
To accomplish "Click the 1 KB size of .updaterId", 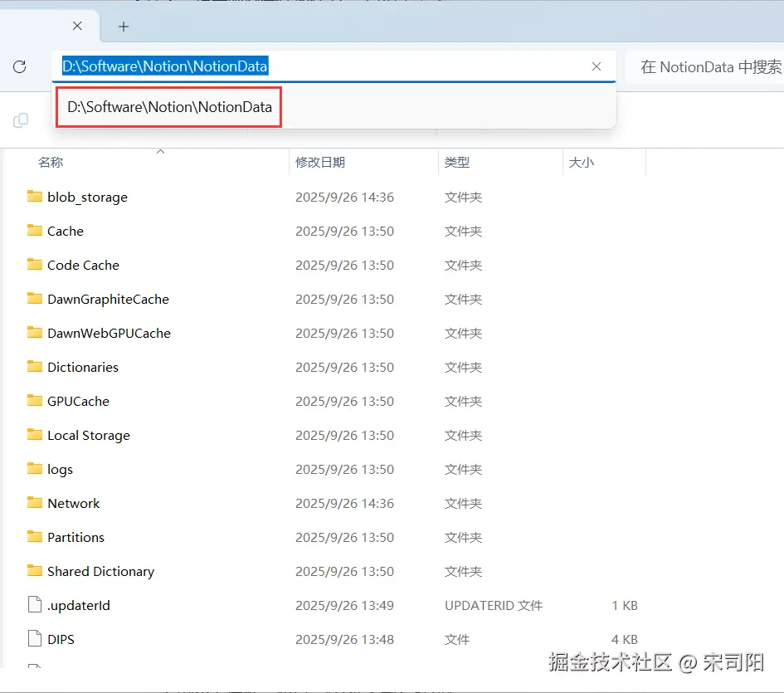I will click(x=625, y=605).
